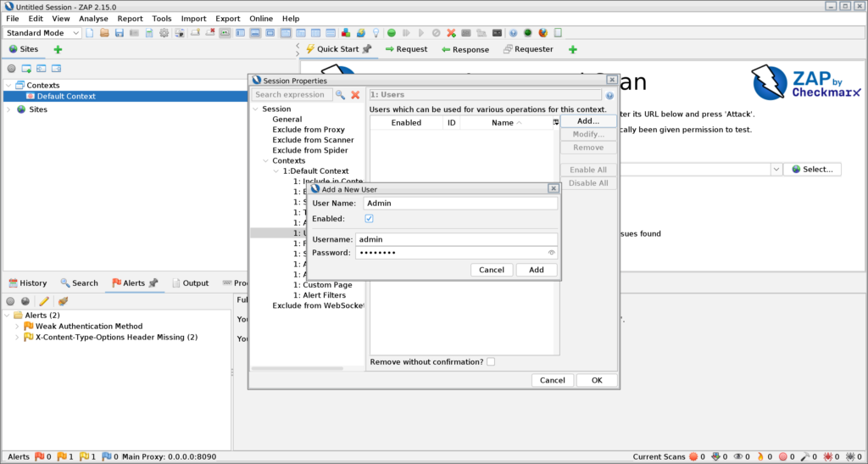Click the pin icon on Quick Start tab
Image resolution: width=868 pixels, height=464 pixels.
pyautogui.click(x=366, y=48)
